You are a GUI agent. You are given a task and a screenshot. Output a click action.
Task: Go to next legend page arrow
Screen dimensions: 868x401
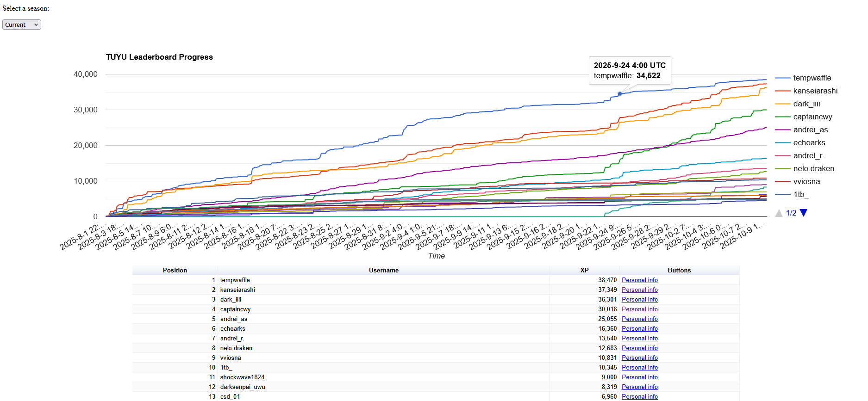tap(804, 213)
